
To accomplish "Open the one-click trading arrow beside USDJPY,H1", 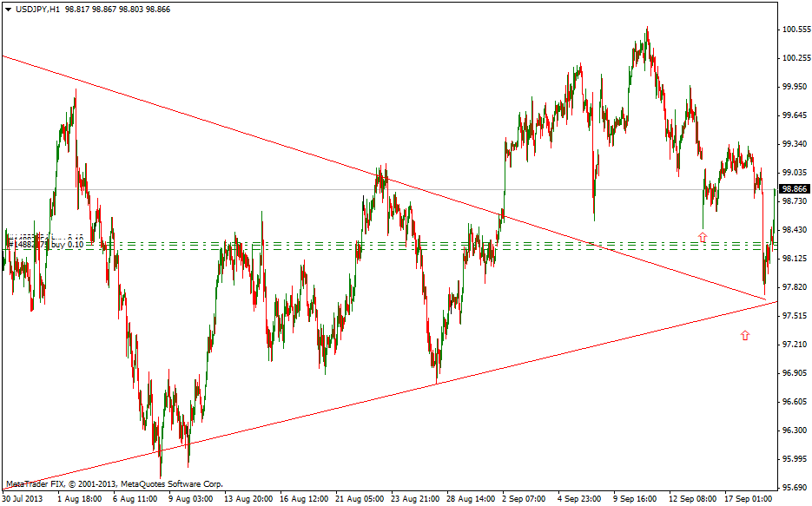I will [x=8, y=8].
